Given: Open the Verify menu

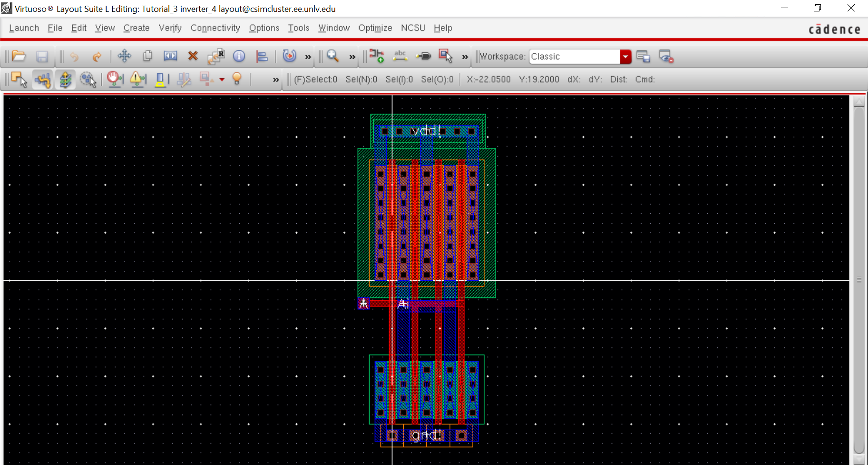Looking at the screenshot, I should [x=170, y=28].
